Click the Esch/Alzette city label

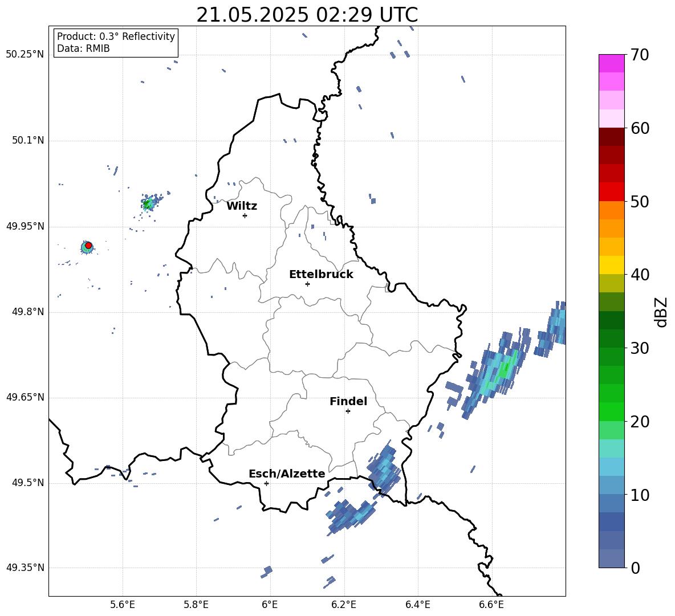[x=287, y=474]
